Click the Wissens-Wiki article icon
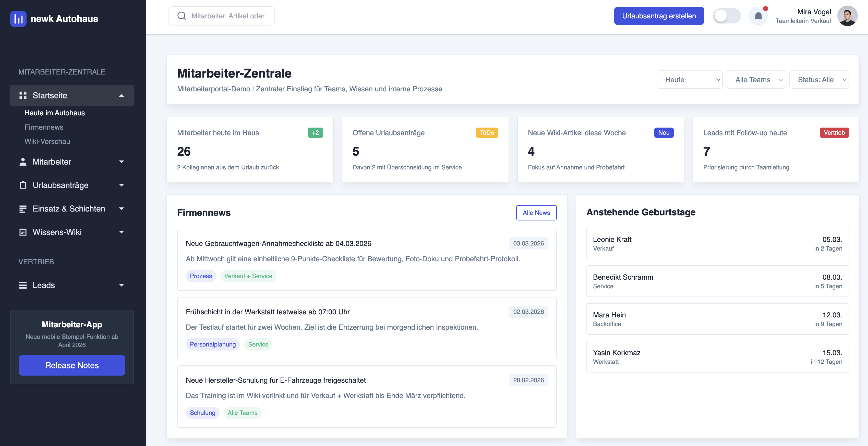The image size is (868, 446). point(23,232)
